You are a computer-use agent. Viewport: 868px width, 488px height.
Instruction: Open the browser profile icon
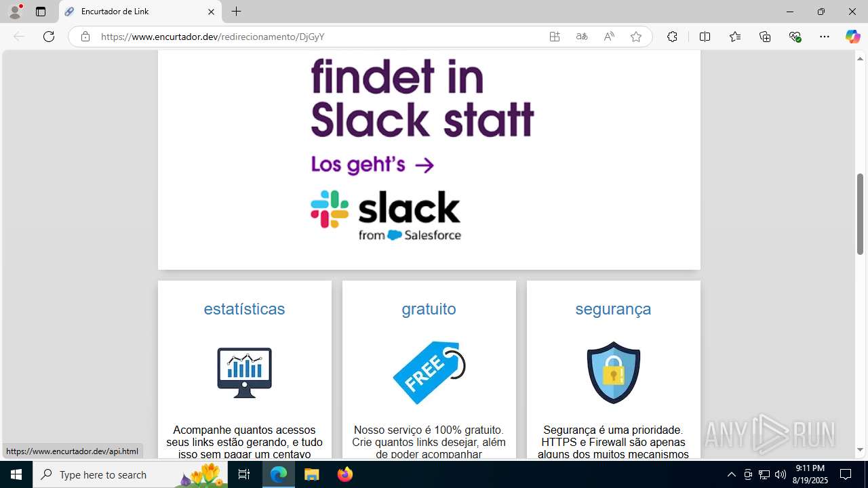[x=15, y=12]
